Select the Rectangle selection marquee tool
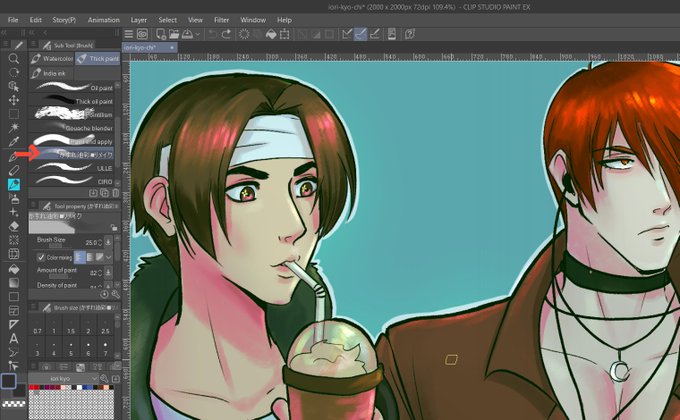680x420 pixels. (x=13, y=114)
